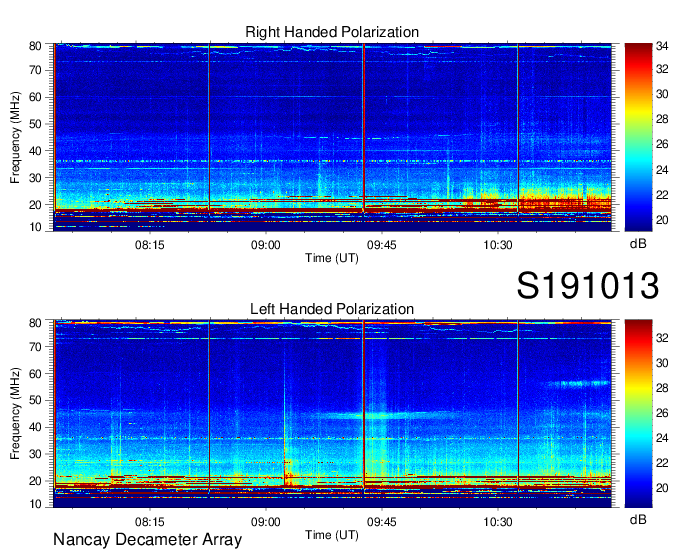
Task: Click the 'dB' unit under lower color bar
Action: coord(638,519)
